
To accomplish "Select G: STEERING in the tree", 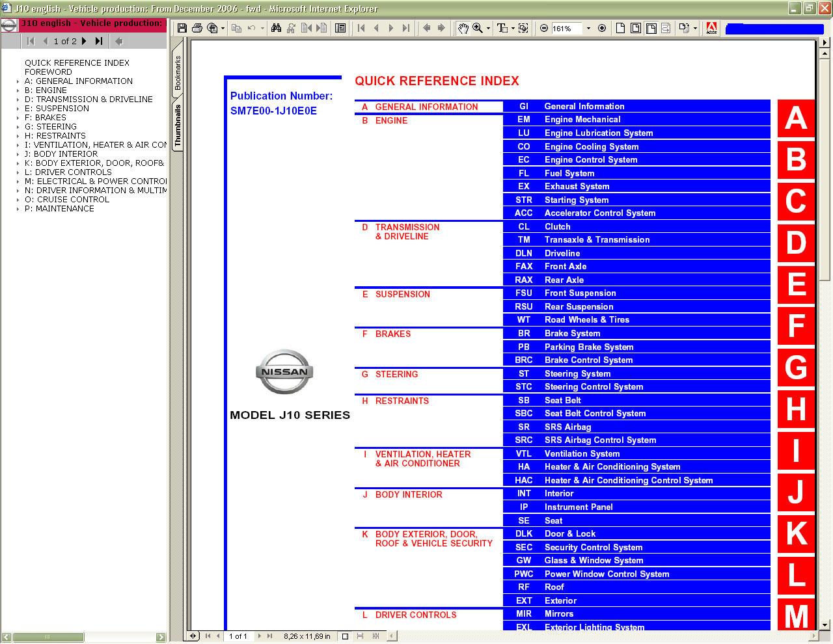I will coord(51,127).
